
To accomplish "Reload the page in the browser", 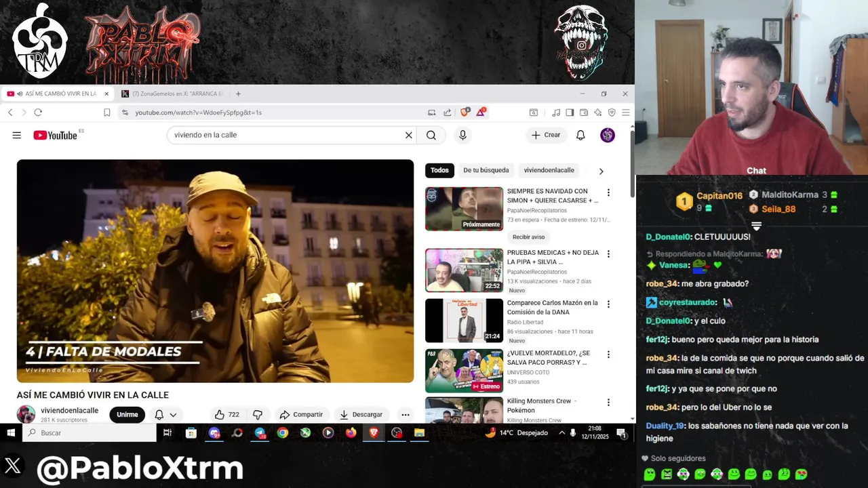I will click(x=38, y=113).
